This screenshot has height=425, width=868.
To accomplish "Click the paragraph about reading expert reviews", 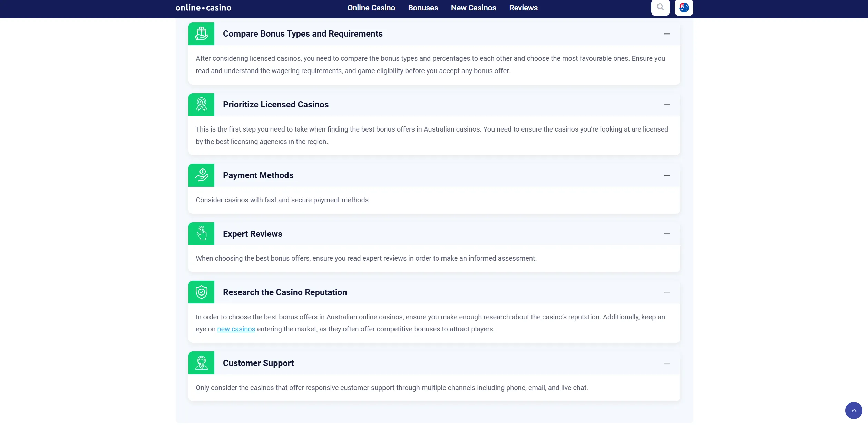I will click(366, 258).
